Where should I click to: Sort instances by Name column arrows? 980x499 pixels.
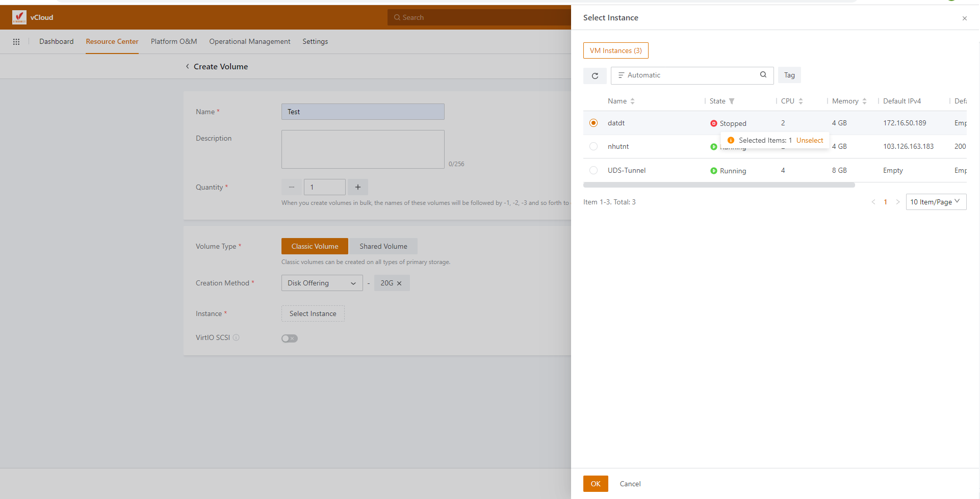[632, 101]
